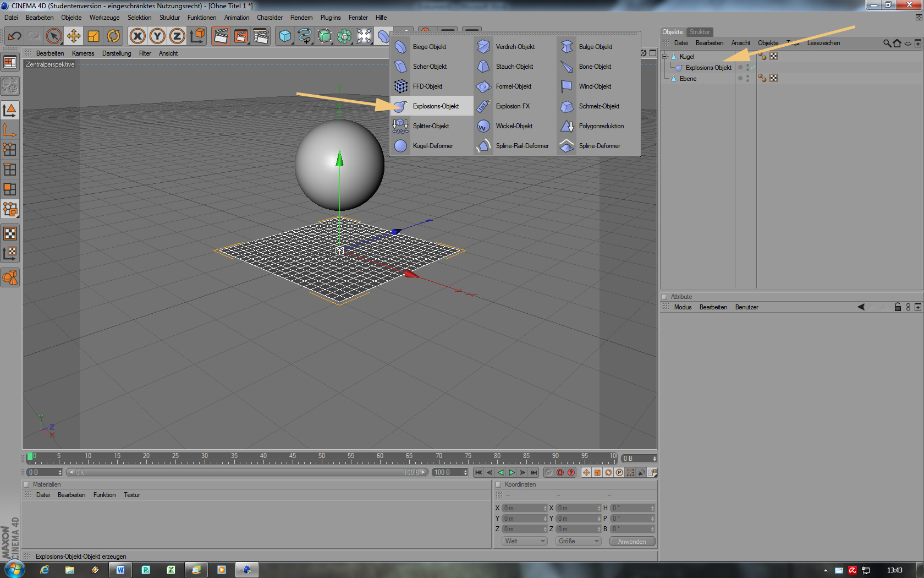
Task: Open the spline tools icon
Action: pos(305,36)
